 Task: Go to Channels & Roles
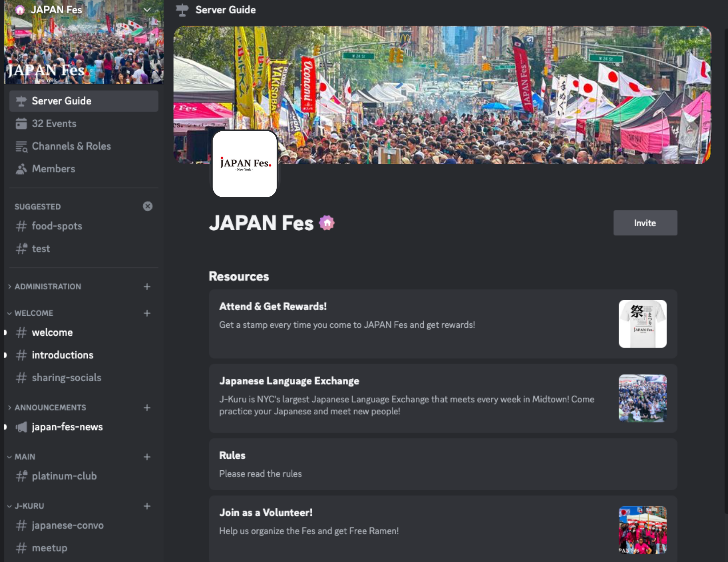coord(71,146)
